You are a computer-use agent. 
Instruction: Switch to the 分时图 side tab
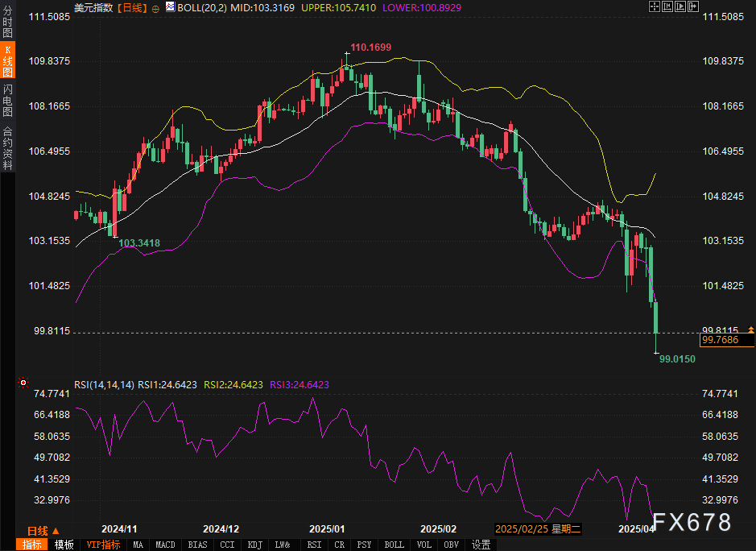(7, 17)
